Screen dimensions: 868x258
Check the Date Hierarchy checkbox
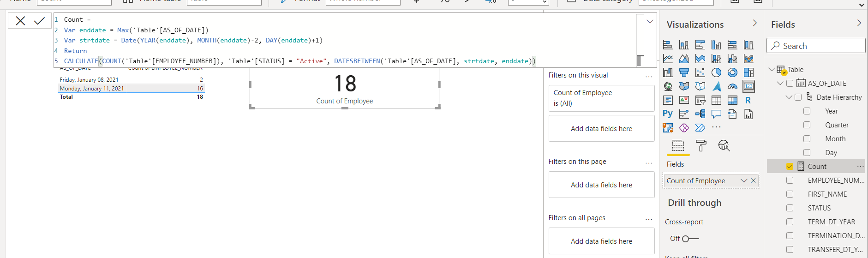(798, 97)
